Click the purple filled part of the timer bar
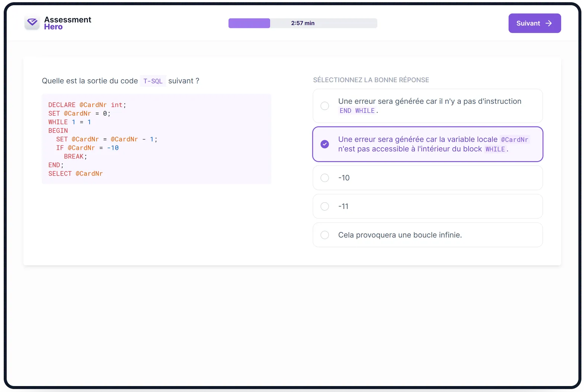 (x=249, y=23)
